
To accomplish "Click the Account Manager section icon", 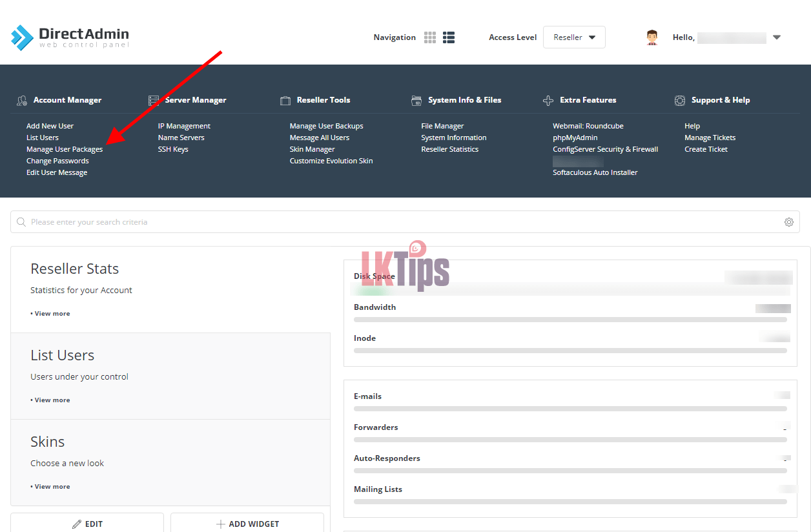I will (22, 101).
